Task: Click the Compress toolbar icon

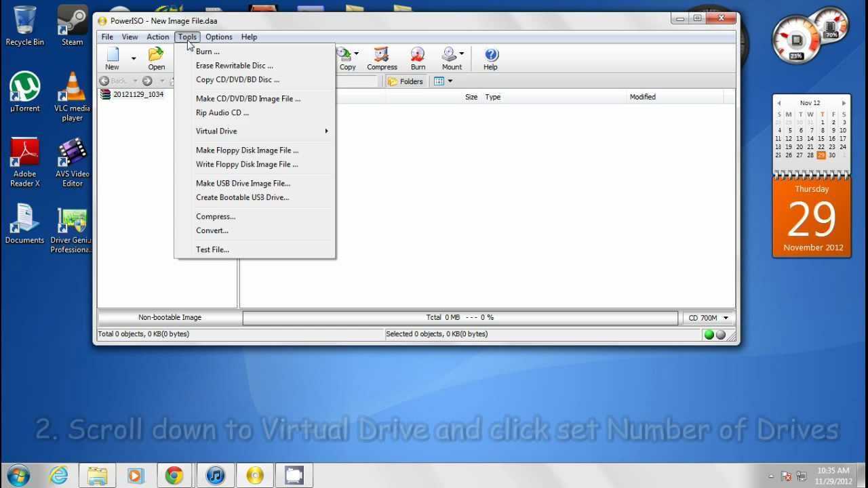Action: click(x=382, y=59)
